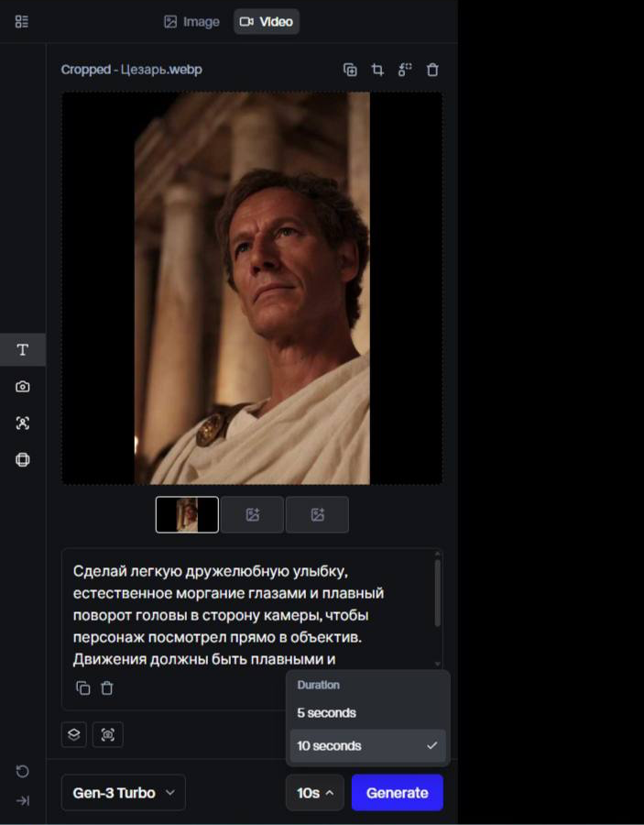Open the crop tool icon
The width and height of the screenshot is (644, 825).
tap(377, 70)
